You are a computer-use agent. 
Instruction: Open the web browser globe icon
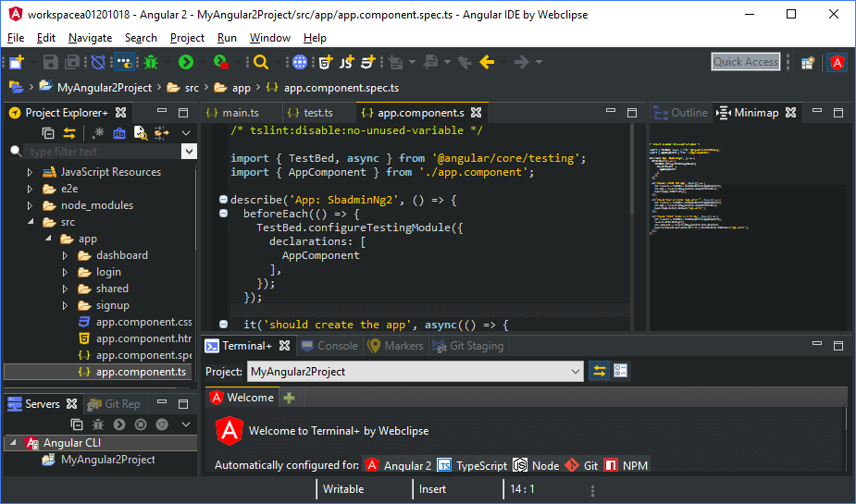pos(299,62)
